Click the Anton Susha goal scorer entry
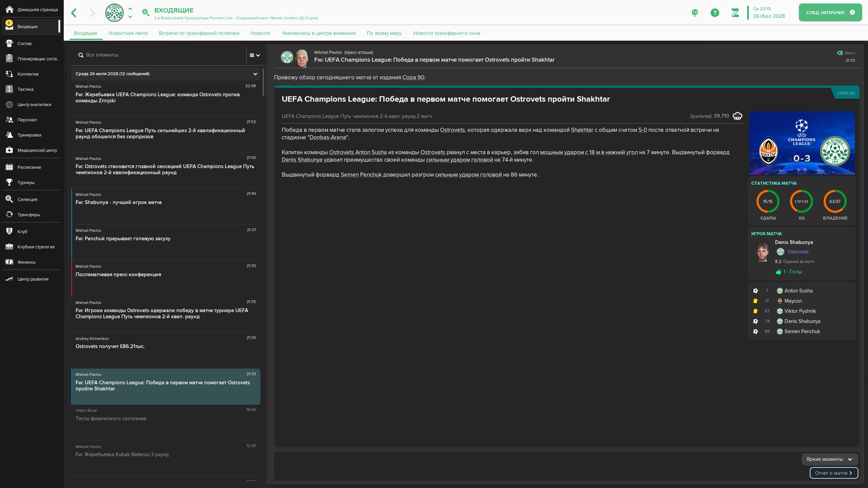The height and width of the screenshot is (488, 868). [x=798, y=291]
